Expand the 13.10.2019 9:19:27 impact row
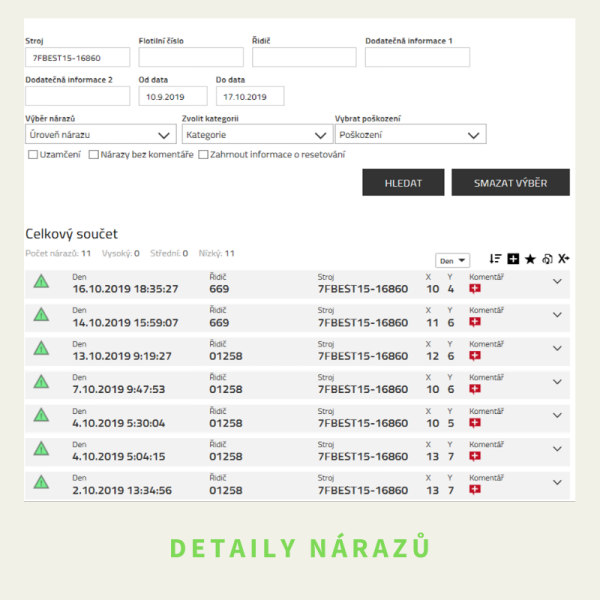Screen dimensions: 600x600 pyautogui.click(x=557, y=348)
